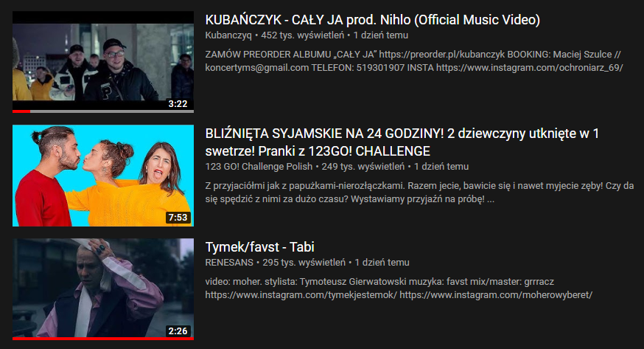Click the Tymek/favst - Tabi title
The height and width of the screenshot is (349, 644).
pyautogui.click(x=259, y=247)
